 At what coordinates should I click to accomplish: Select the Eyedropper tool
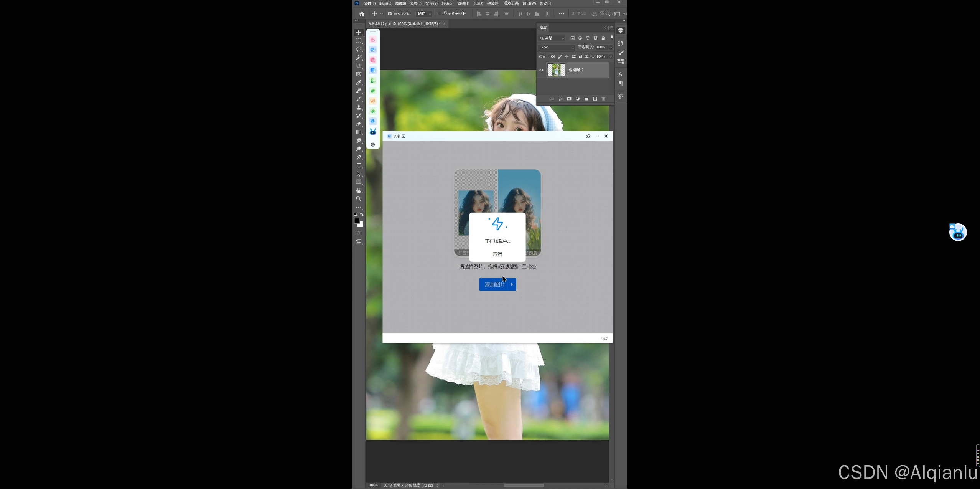pyautogui.click(x=359, y=83)
